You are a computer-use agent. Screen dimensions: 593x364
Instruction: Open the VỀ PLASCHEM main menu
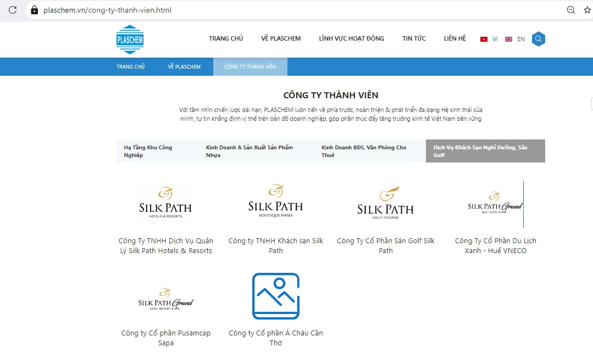[281, 38]
